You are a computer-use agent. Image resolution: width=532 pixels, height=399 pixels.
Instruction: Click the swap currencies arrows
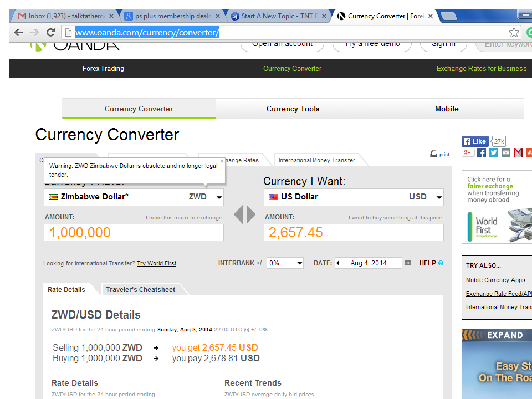[244, 214]
